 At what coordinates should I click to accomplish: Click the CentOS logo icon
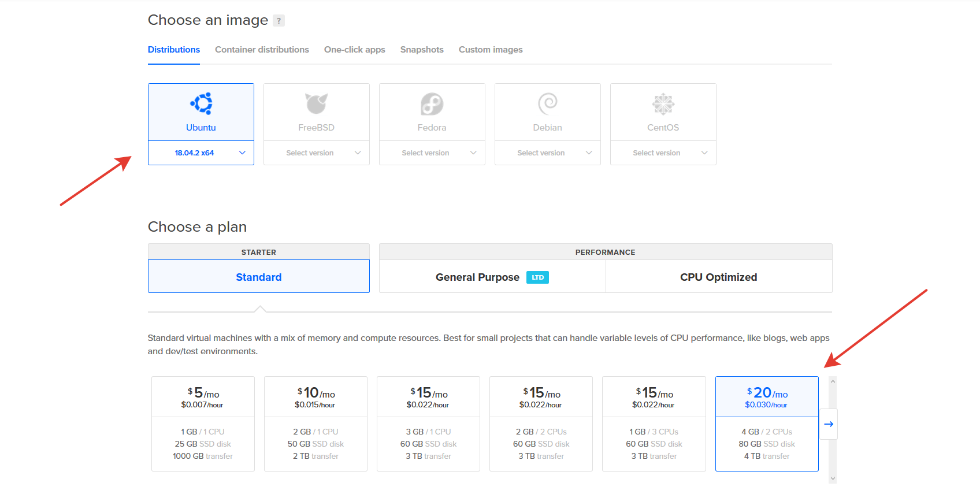pos(663,104)
